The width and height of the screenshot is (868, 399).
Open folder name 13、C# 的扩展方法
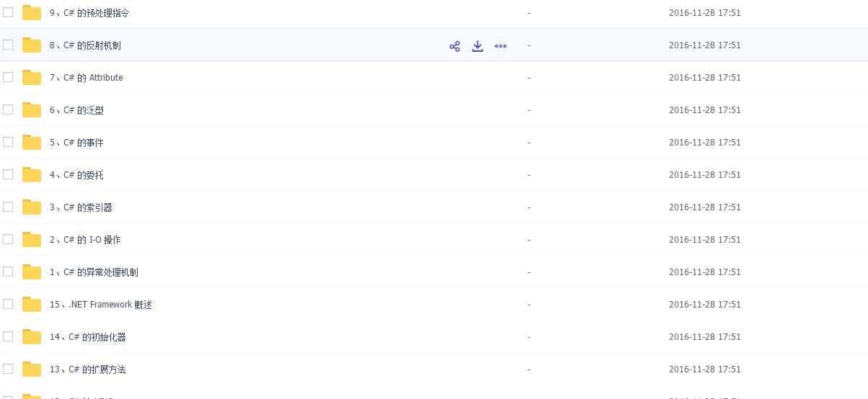coord(88,369)
